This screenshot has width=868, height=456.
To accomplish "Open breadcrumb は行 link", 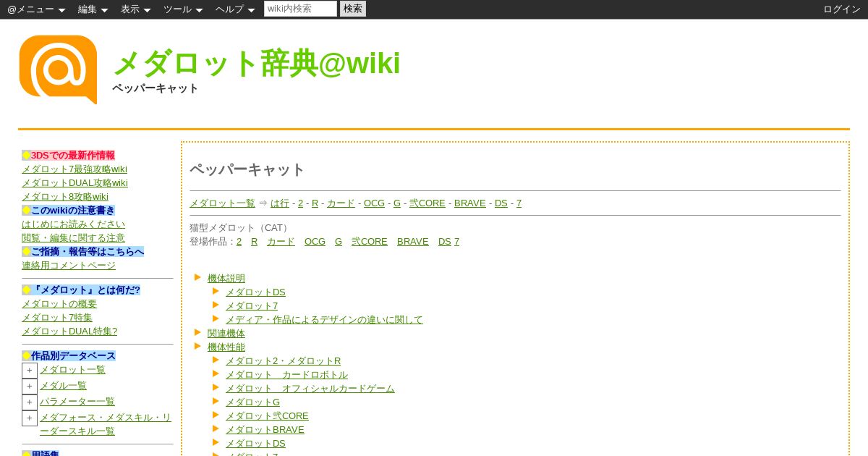I will (x=280, y=203).
